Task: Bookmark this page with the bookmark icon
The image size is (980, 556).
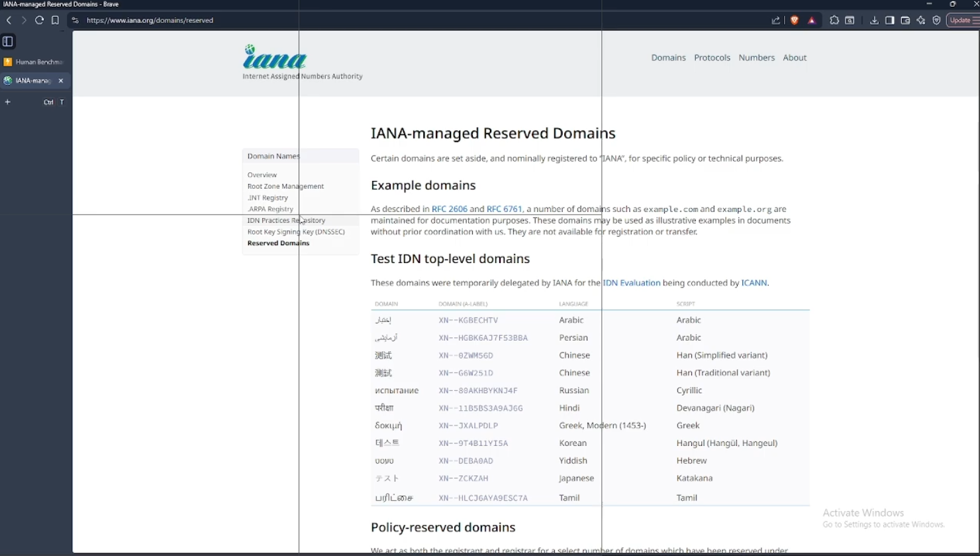Action: click(56, 21)
